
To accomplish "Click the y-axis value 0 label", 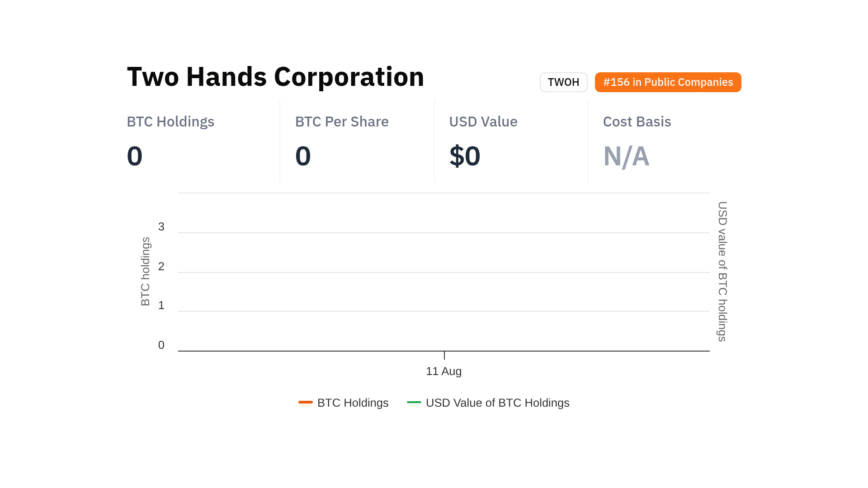I will [161, 345].
